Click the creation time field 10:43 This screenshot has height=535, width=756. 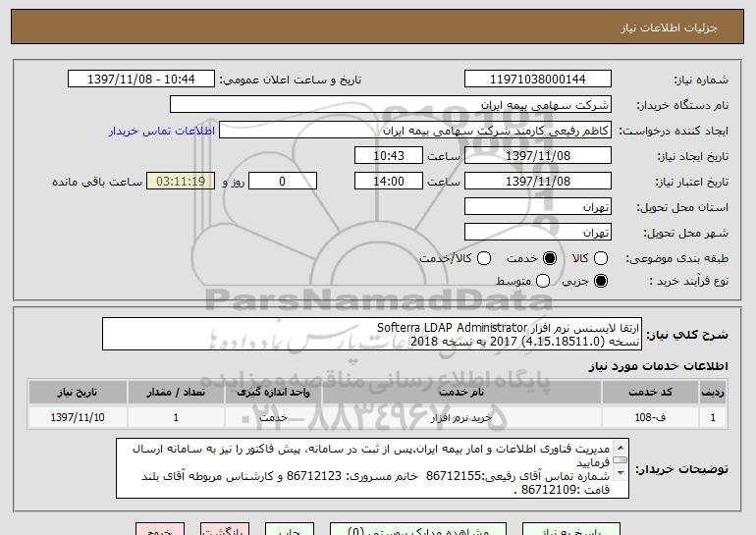[389, 156]
